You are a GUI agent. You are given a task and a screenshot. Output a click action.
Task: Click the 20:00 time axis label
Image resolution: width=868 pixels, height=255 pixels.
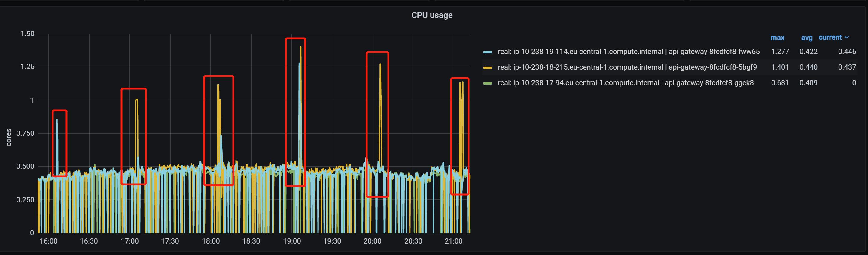372,241
